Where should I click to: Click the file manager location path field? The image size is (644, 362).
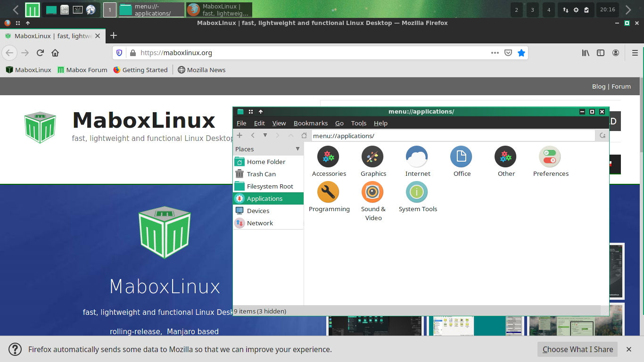click(x=453, y=136)
